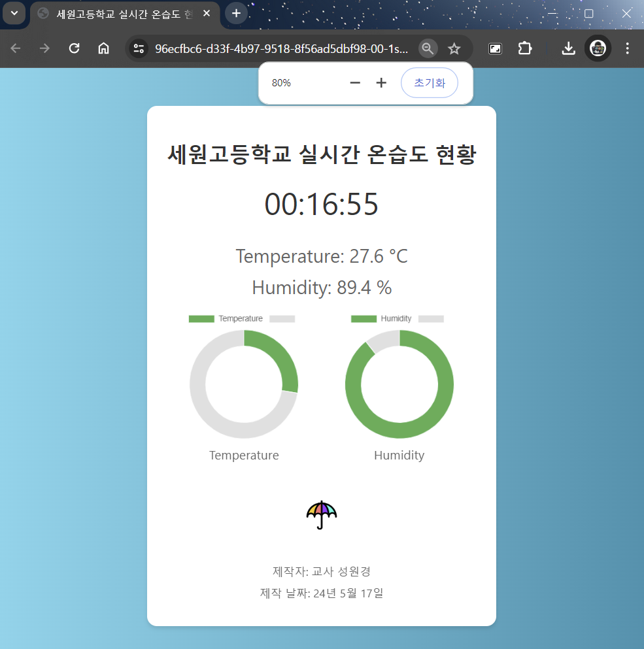
Task: Toggle the gray legend swatch beside Humidity
Action: point(431,319)
